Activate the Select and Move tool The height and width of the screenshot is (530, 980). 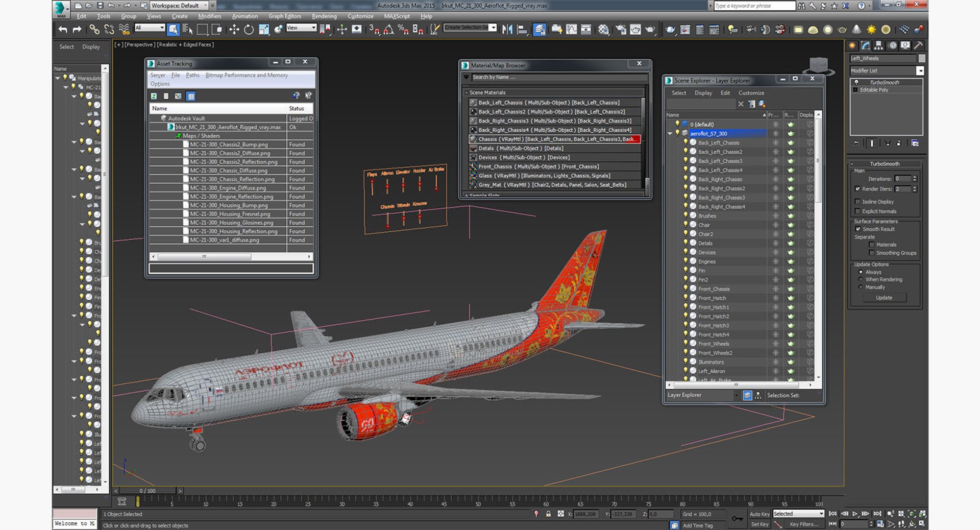coord(234,30)
